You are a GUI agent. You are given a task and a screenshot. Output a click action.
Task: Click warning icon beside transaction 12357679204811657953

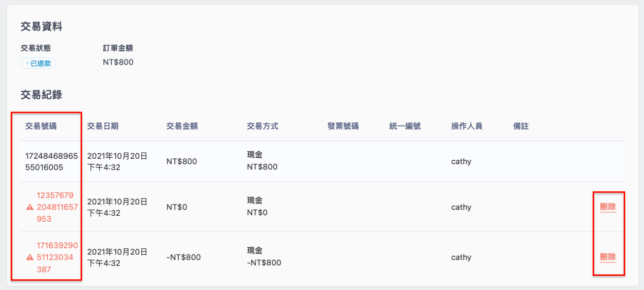[x=30, y=207]
